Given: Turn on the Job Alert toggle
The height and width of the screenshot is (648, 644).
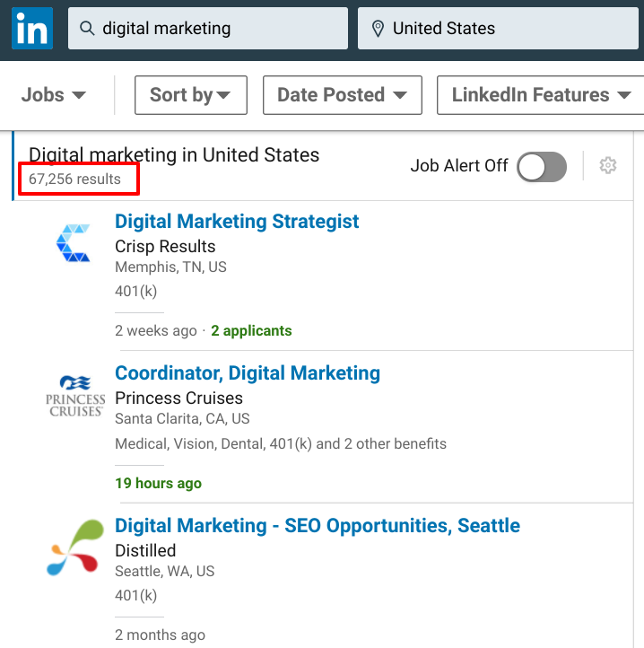Looking at the screenshot, I should [x=542, y=166].
